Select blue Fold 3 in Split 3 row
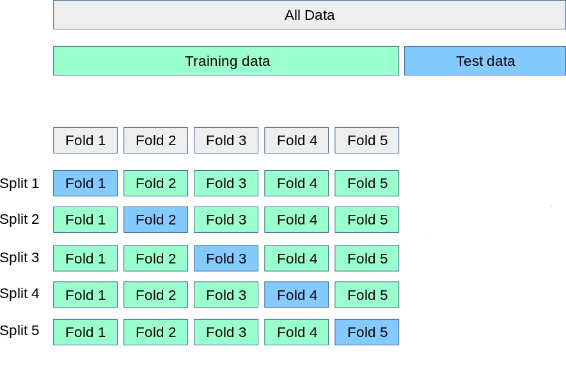 click(226, 258)
